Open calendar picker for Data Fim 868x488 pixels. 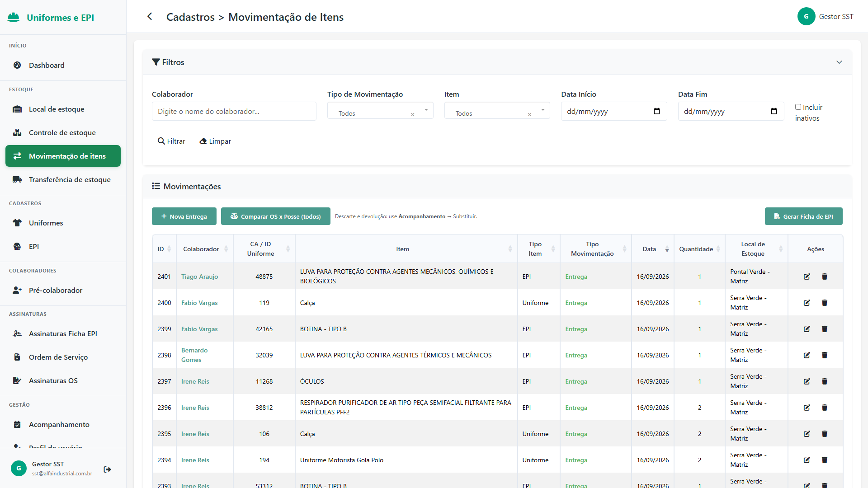(x=774, y=111)
